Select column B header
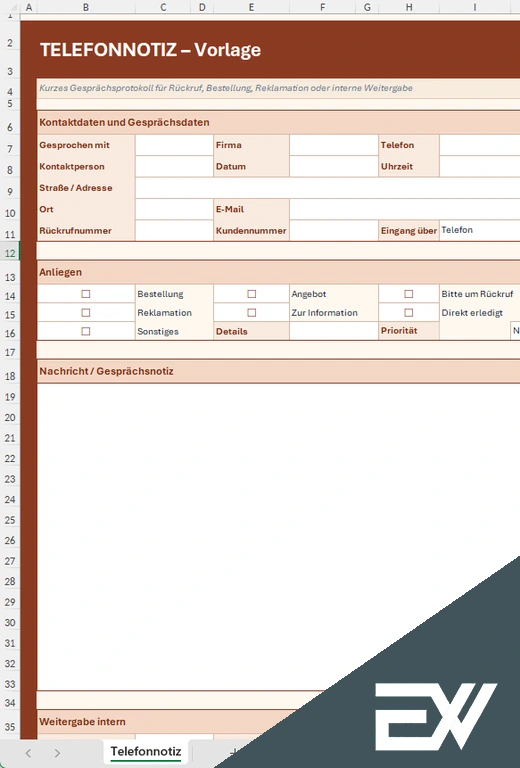The height and width of the screenshot is (768, 520). pyautogui.click(x=86, y=7)
